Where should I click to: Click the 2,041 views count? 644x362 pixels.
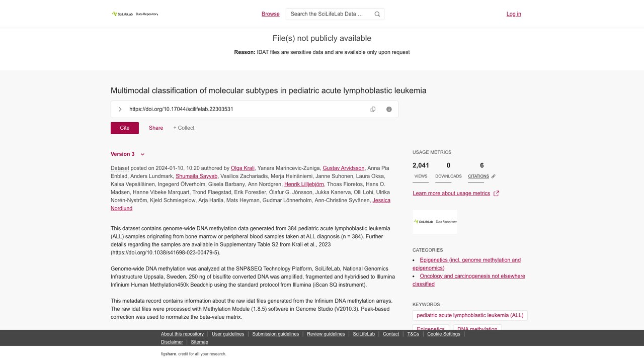421,165
